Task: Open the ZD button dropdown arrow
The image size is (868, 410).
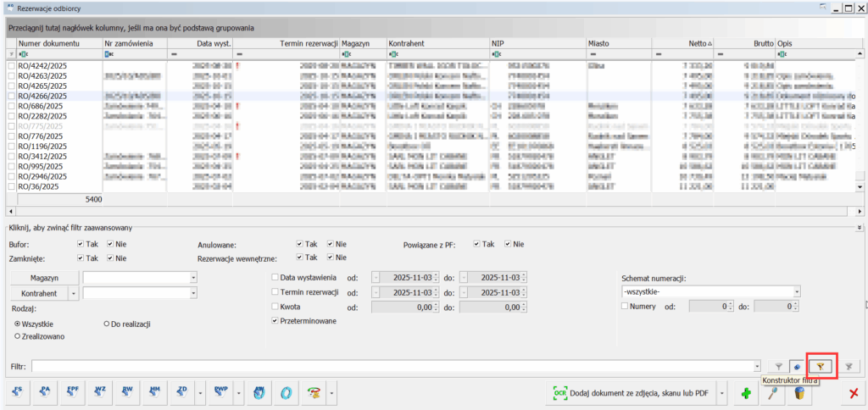Action: click(x=198, y=393)
